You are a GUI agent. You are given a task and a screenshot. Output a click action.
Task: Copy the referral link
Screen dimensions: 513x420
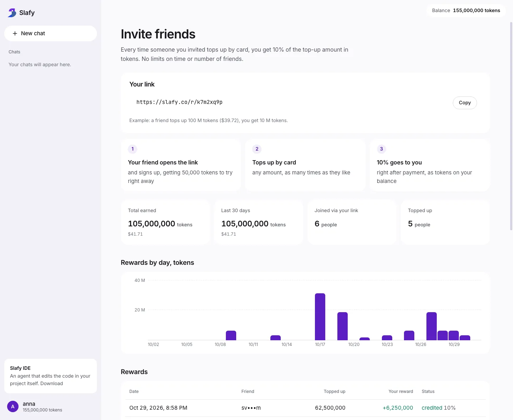pos(465,103)
